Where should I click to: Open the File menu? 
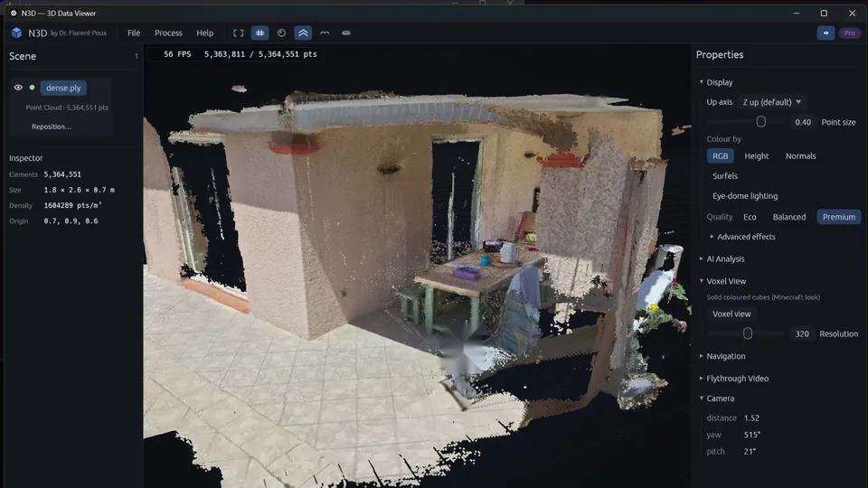click(x=134, y=33)
